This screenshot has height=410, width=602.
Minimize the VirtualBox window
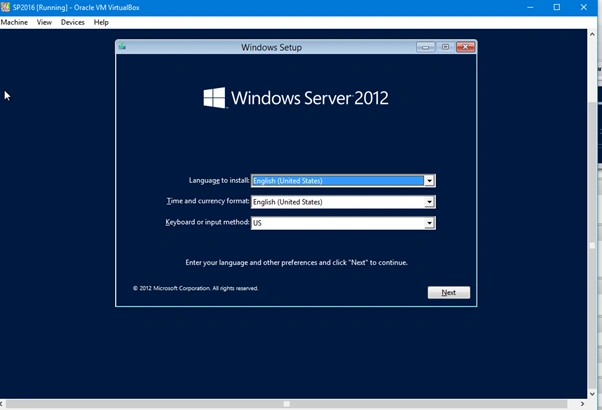[530, 7]
